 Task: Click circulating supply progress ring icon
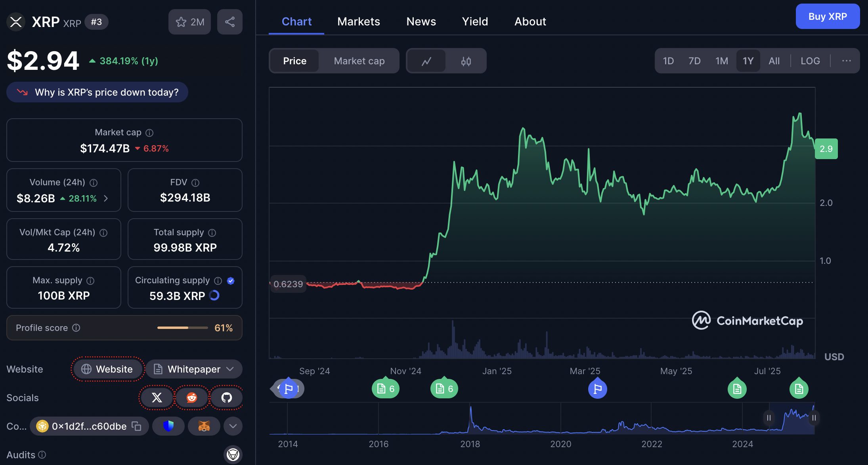point(214,296)
